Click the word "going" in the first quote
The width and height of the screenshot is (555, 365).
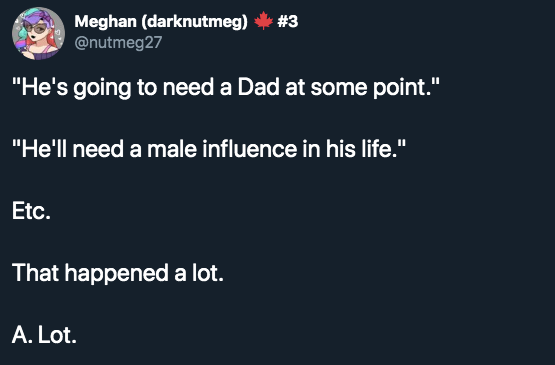[x=102, y=88]
